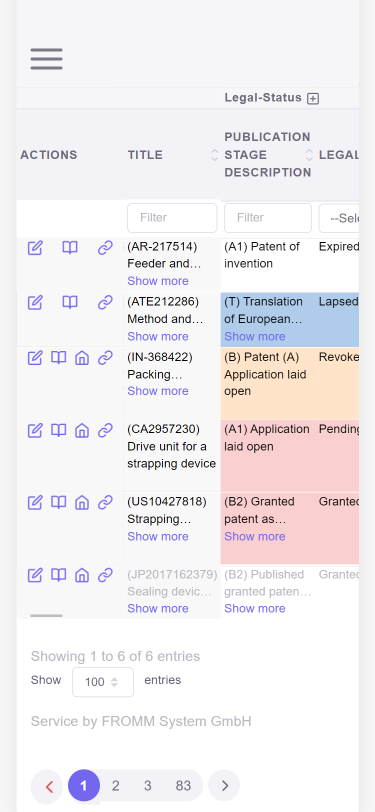This screenshot has height=812, width=375.
Task: Show more for Translation of European description
Action: tap(255, 337)
